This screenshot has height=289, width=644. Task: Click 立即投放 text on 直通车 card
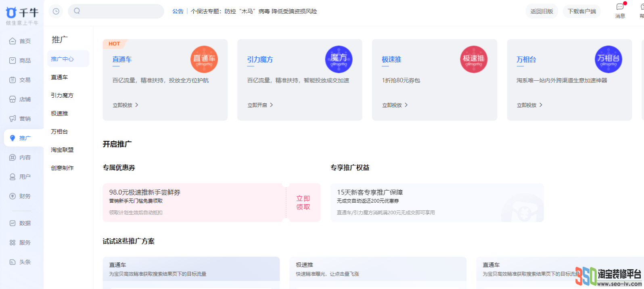(123, 105)
